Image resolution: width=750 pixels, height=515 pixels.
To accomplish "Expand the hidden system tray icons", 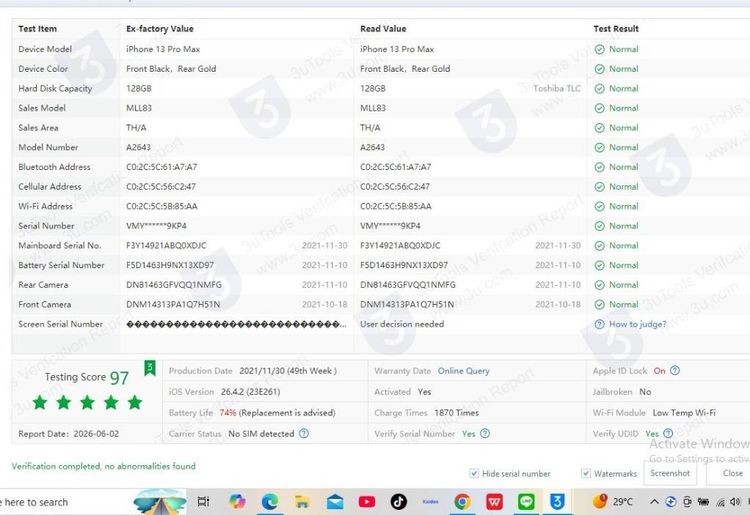I will (x=654, y=502).
